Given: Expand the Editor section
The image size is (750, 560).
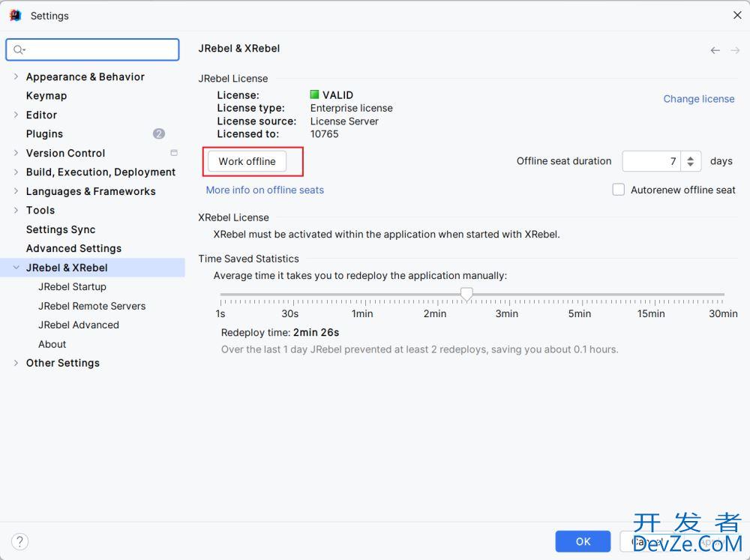Looking at the screenshot, I should pos(16,115).
